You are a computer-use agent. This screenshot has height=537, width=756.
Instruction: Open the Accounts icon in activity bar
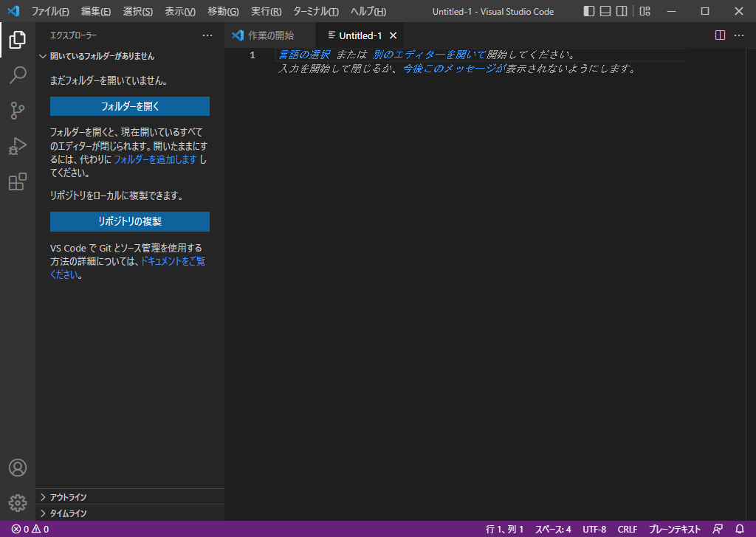(18, 468)
